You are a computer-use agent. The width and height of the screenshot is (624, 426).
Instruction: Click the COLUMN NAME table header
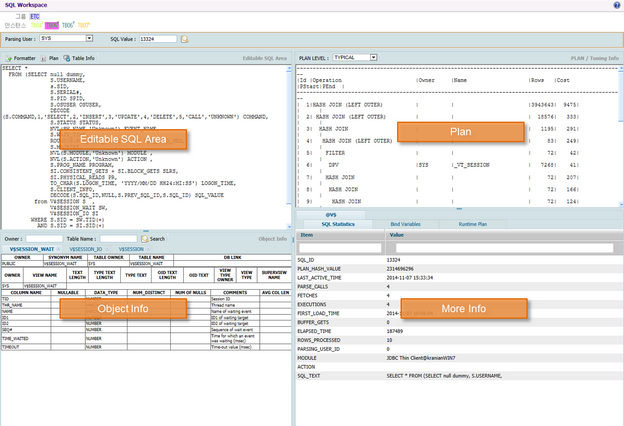(x=26, y=293)
